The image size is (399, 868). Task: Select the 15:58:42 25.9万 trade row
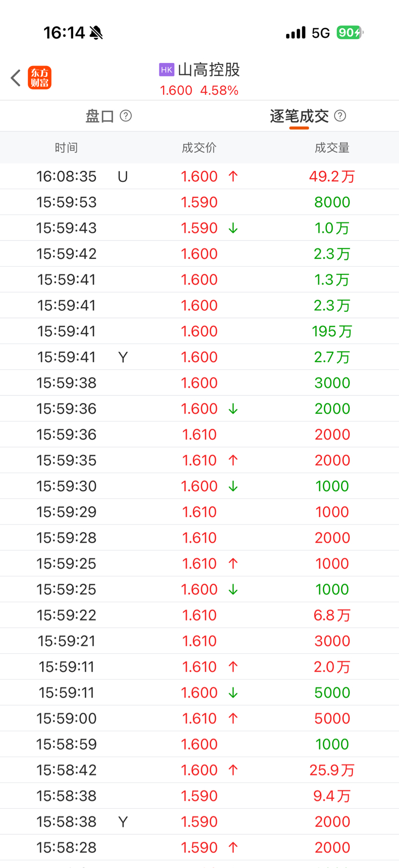tap(199, 770)
